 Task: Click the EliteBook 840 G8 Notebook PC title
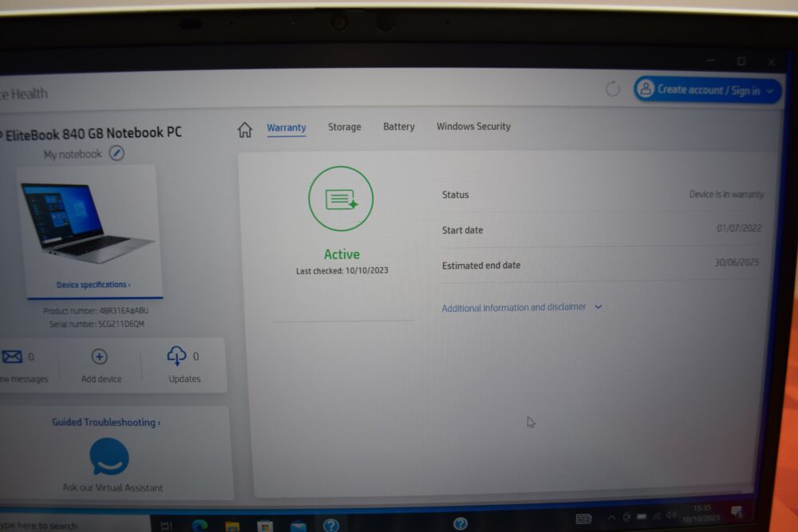pos(93,134)
